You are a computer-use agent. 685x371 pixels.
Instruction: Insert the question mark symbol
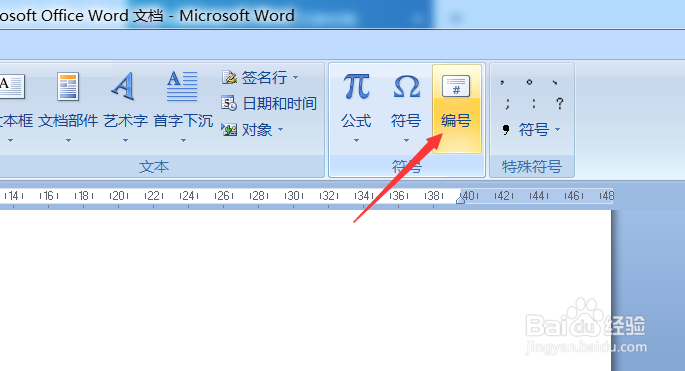[x=560, y=104]
